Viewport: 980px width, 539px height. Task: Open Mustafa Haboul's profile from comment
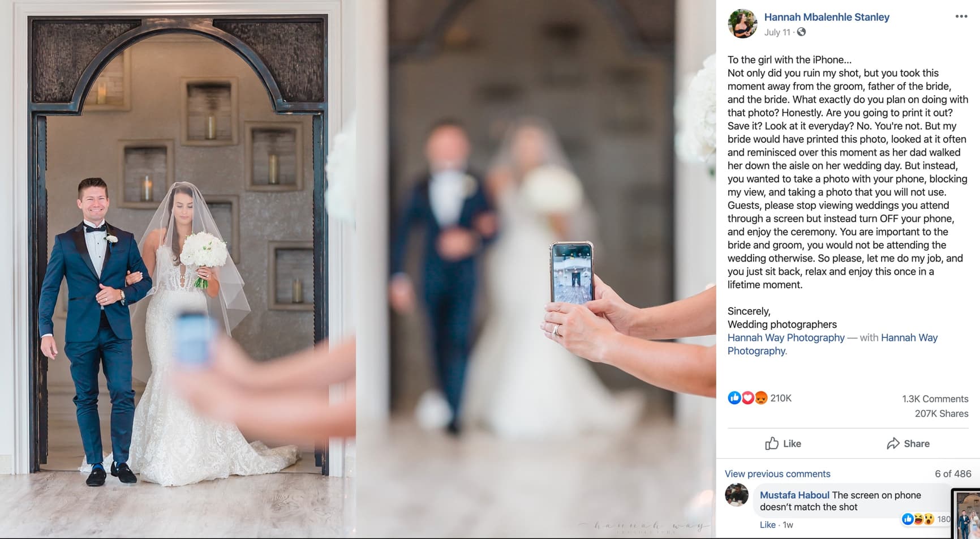tap(794, 495)
